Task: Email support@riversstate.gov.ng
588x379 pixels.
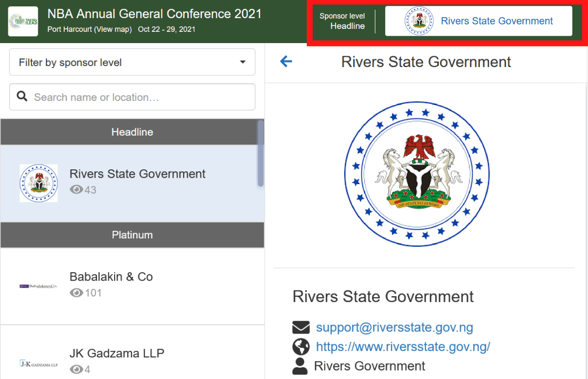Action: (394, 327)
